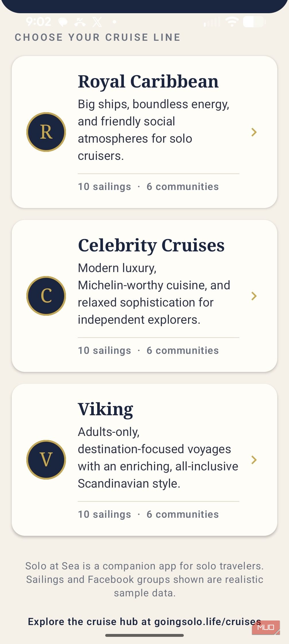Tap the Viking 'V' badge icon
This screenshot has height=644, width=289.
point(46,460)
